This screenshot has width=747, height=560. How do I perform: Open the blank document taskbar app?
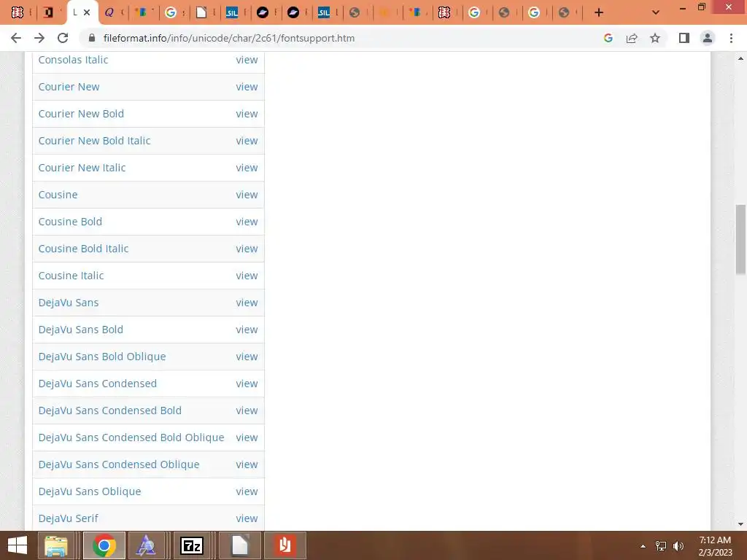pyautogui.click(x=239, y=545)
